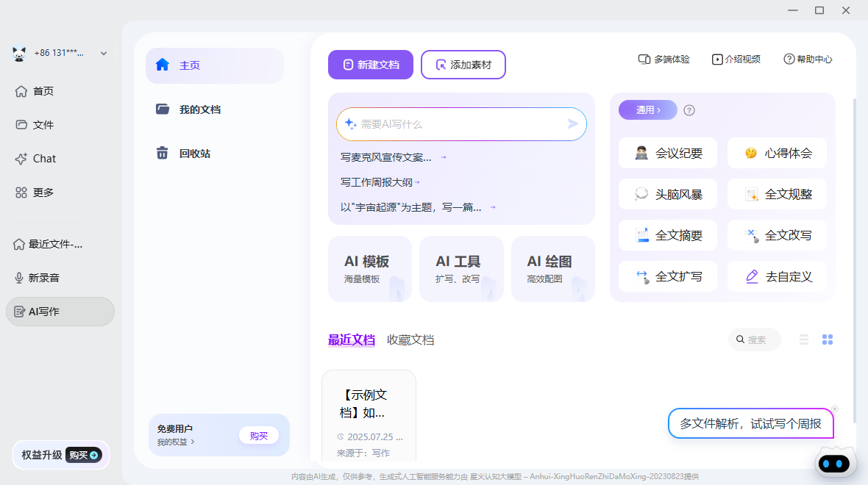Open the AI 工具 card

coord(462,269)
